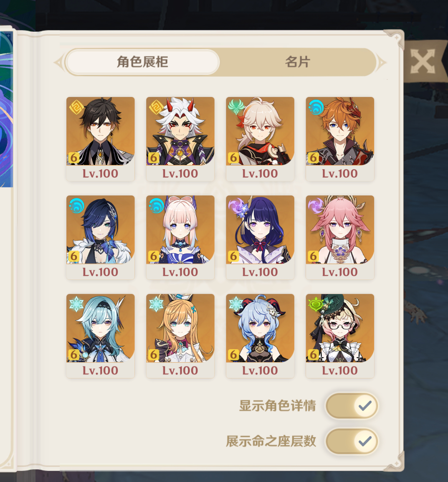Click the right arrow beside the tab bar

(x=382, y=62)
